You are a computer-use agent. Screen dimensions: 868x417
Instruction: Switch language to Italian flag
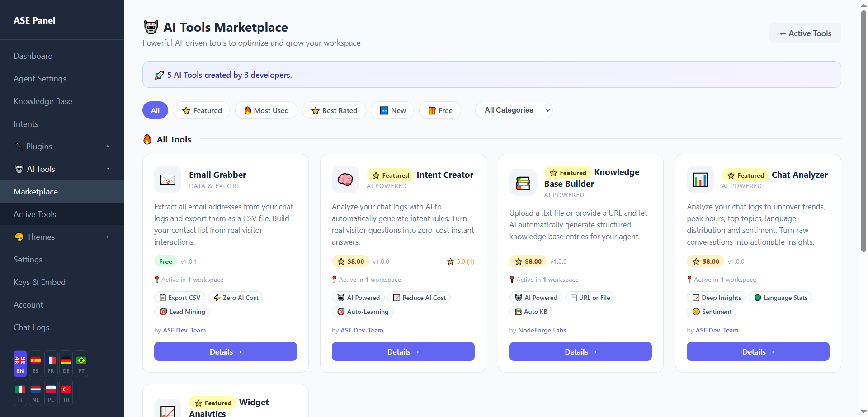click(x=20, y=393)
